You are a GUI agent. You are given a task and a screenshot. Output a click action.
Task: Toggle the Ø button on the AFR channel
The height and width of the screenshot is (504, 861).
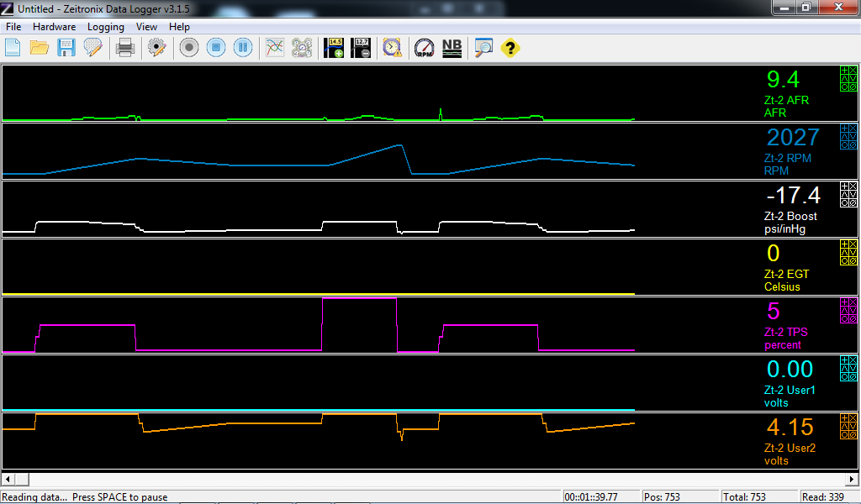853,86
